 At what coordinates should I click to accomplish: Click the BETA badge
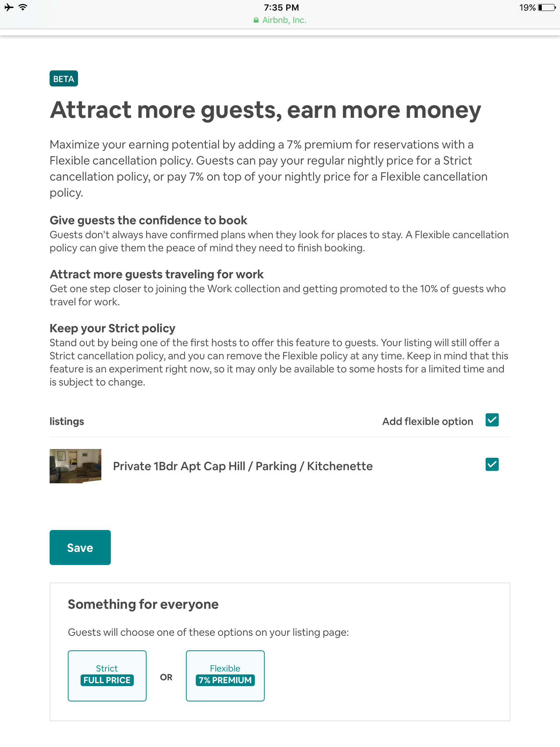tap(63, 79)
